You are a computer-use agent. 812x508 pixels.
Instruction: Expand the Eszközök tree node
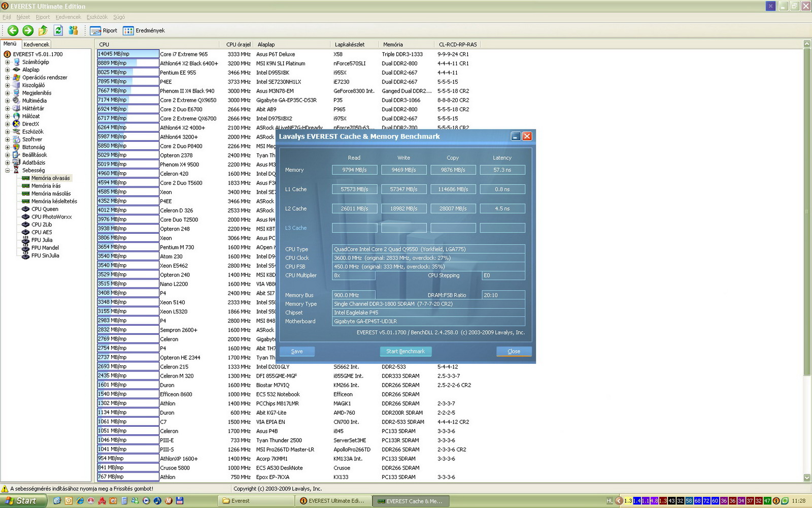tap(8, 132)
